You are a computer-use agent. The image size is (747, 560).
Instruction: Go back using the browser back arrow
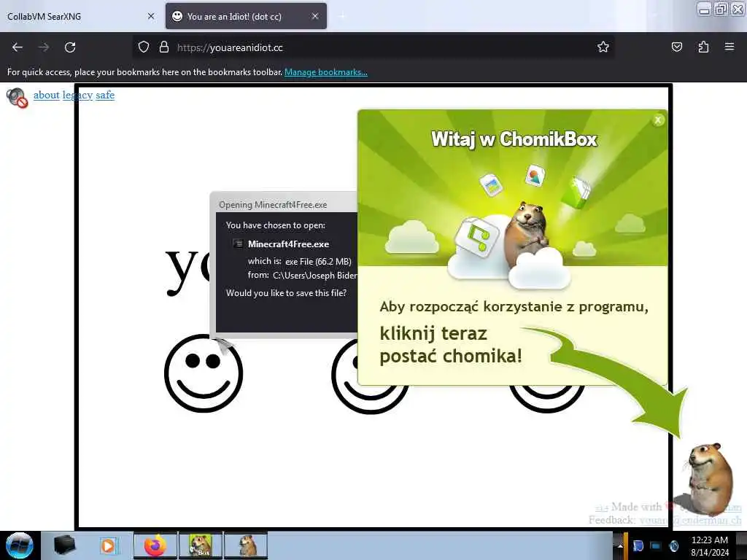(18, 47)
